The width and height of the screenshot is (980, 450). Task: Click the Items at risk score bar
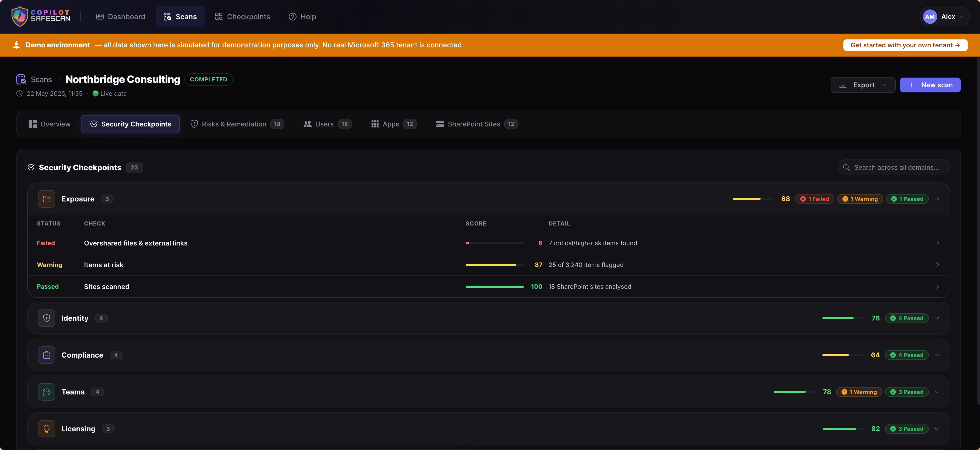(x=495, y=265)
